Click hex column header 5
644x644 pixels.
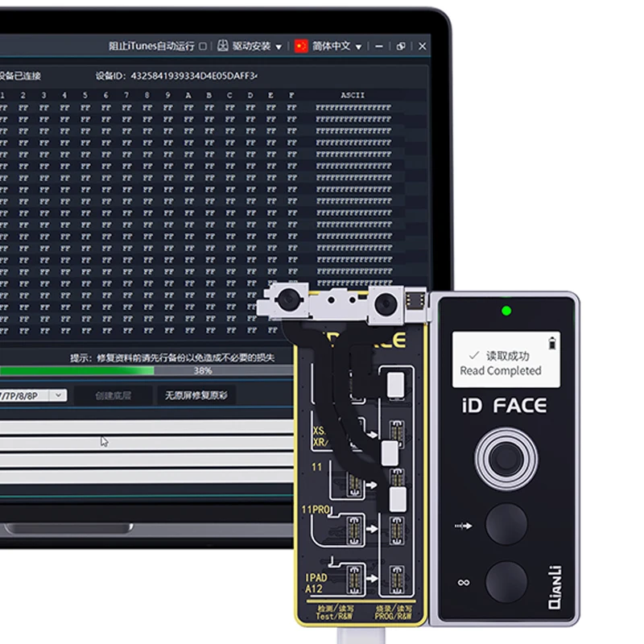[x=85, y=95]
